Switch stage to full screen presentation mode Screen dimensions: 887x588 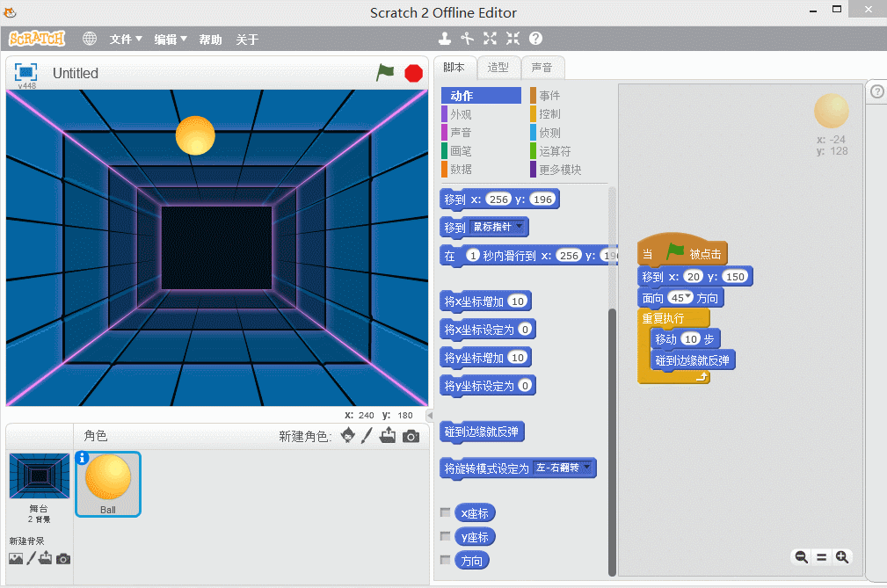tap(25, 72)
